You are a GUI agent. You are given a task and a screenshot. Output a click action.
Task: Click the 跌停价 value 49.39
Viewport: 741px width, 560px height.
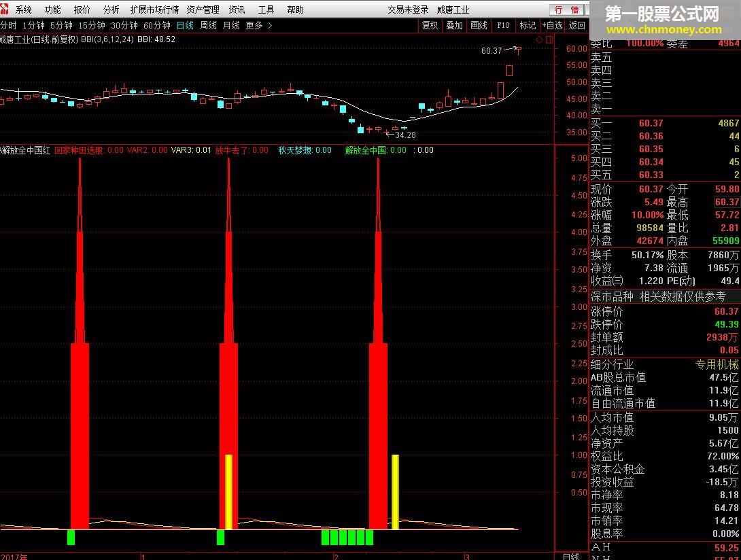pos(726,324)
